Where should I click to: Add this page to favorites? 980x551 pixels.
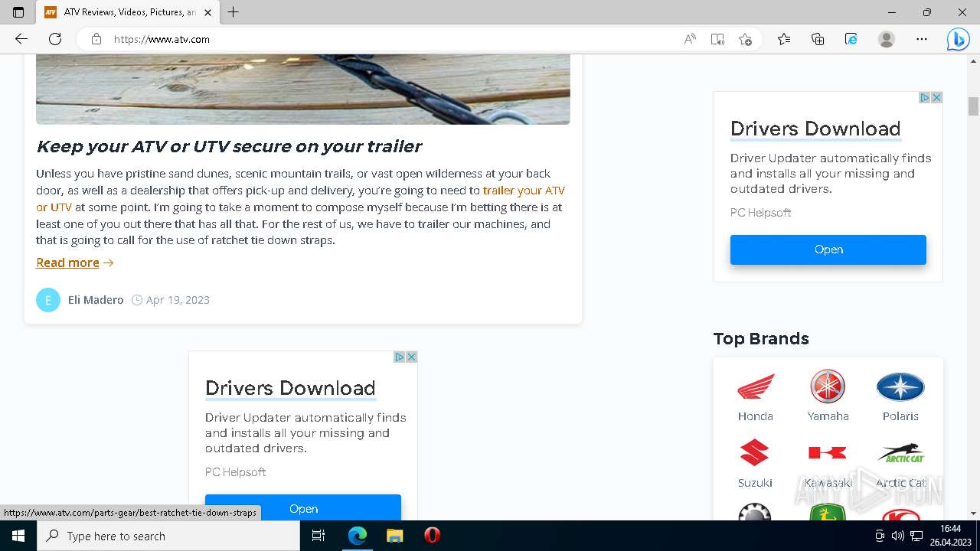pos(745,39)
